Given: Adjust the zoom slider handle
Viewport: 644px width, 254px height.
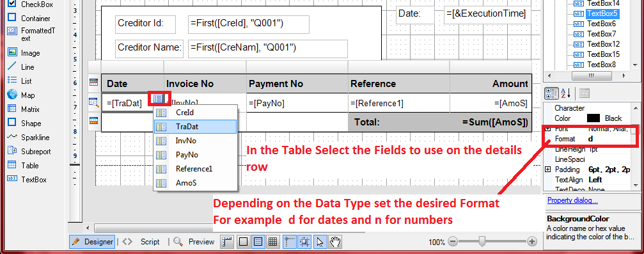Looking at the screenshot, I should click(483, 241).
